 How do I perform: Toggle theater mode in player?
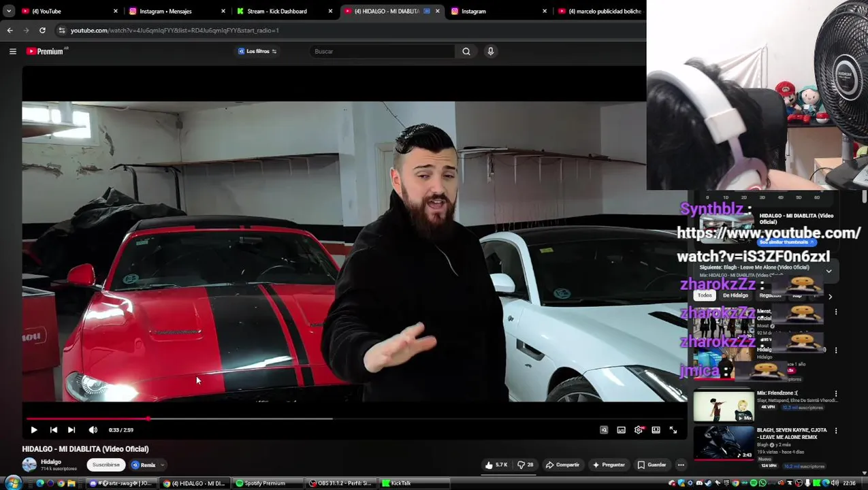(656, 430)
